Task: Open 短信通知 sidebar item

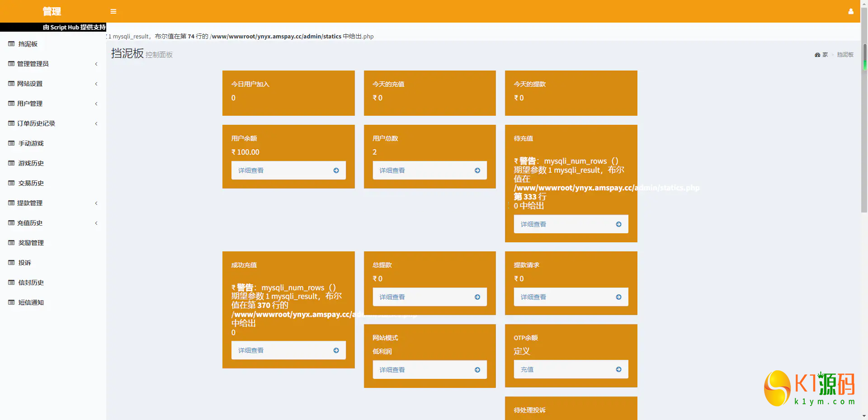Action: (31, 302)
